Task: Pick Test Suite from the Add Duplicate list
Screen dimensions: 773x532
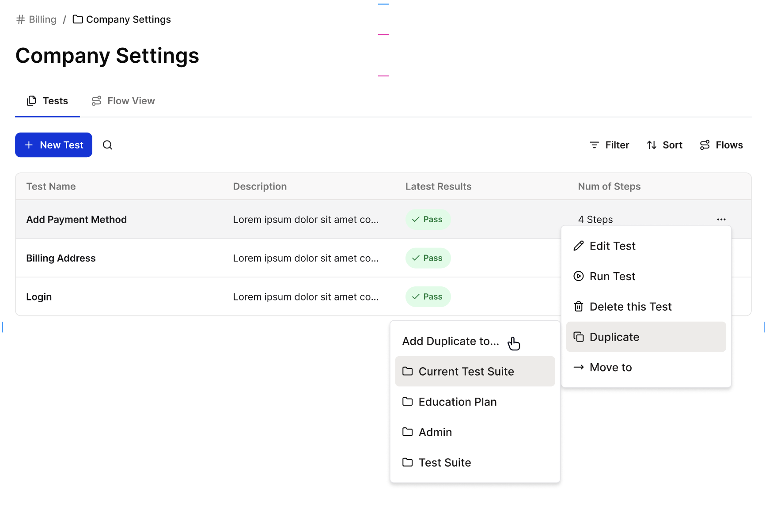Action: [445, 463]
